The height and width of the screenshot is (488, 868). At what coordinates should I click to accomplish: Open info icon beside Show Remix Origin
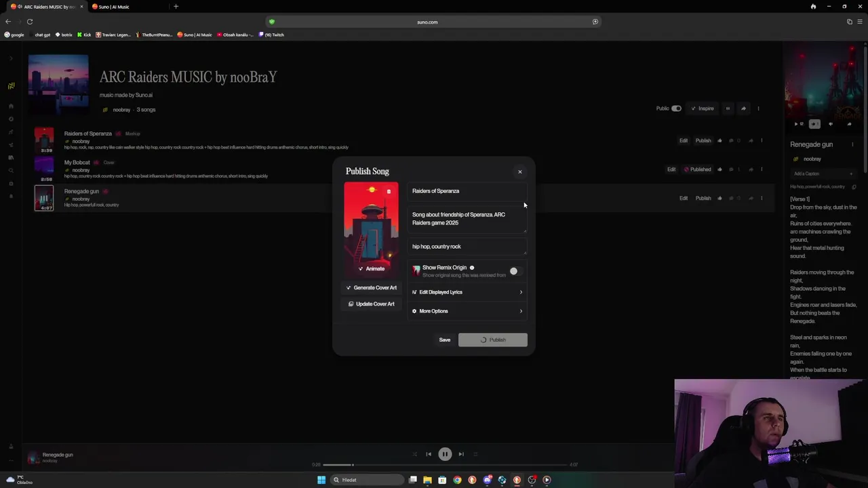coord(472,268)
